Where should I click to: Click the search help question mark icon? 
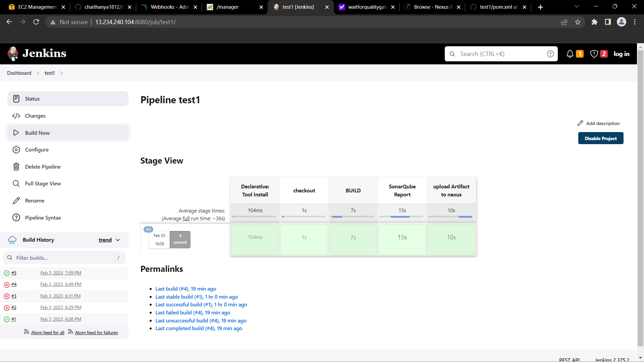(550, 54)
